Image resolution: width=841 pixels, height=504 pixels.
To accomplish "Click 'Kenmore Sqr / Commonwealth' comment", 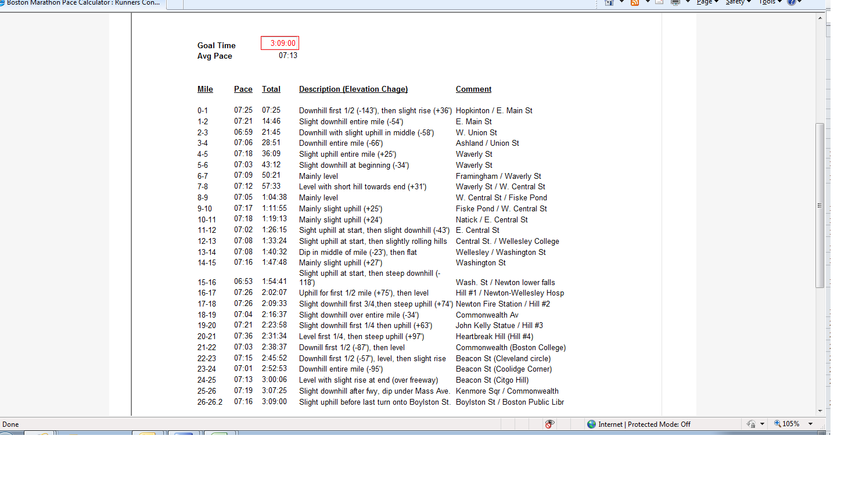I will tap(507, 391).
